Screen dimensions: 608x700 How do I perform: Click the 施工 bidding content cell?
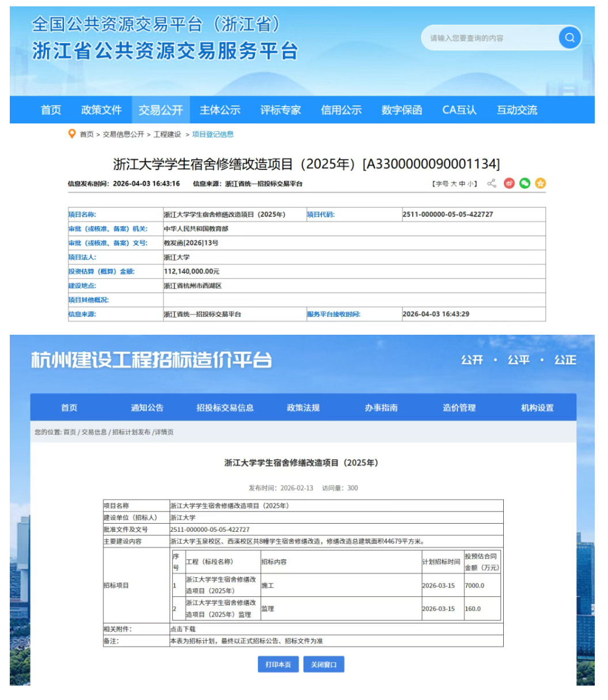coord(341,585)
